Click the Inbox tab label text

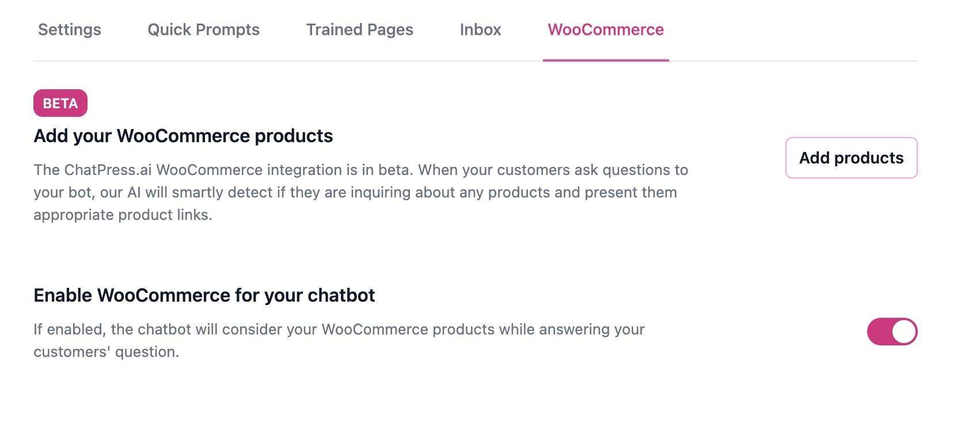(x=480, y=29)
